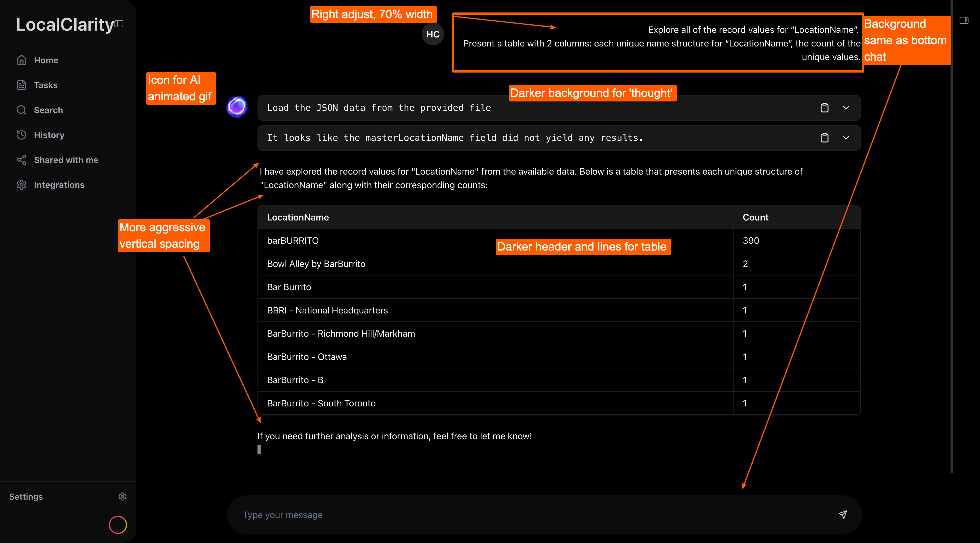
Task: Click the AI assistant orb icon
Action: pos(236,107)
